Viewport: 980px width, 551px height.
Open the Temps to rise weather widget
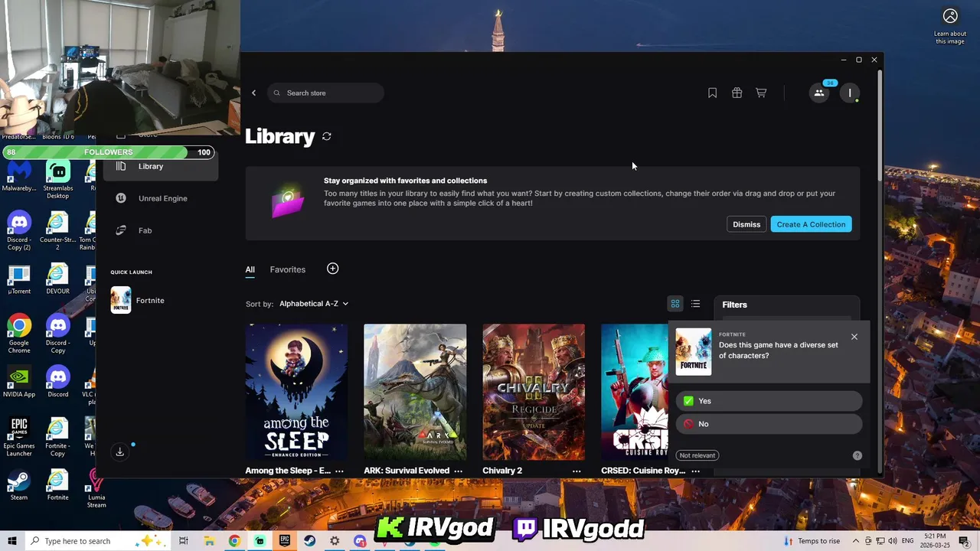click(x=811, y=541)
